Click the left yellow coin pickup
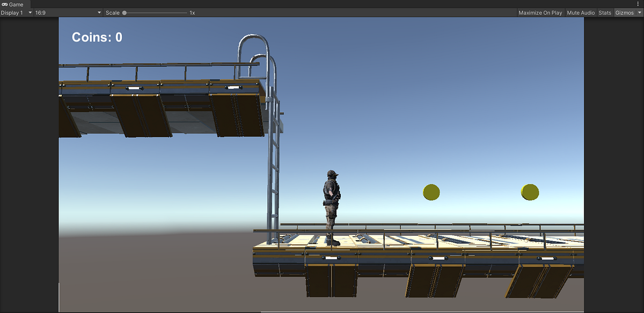 [430, 192]
